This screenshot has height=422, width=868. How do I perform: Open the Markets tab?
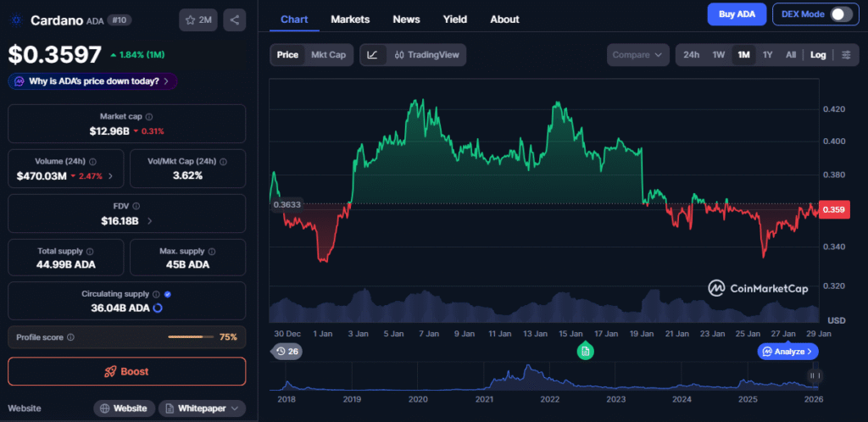pos(350,19)
